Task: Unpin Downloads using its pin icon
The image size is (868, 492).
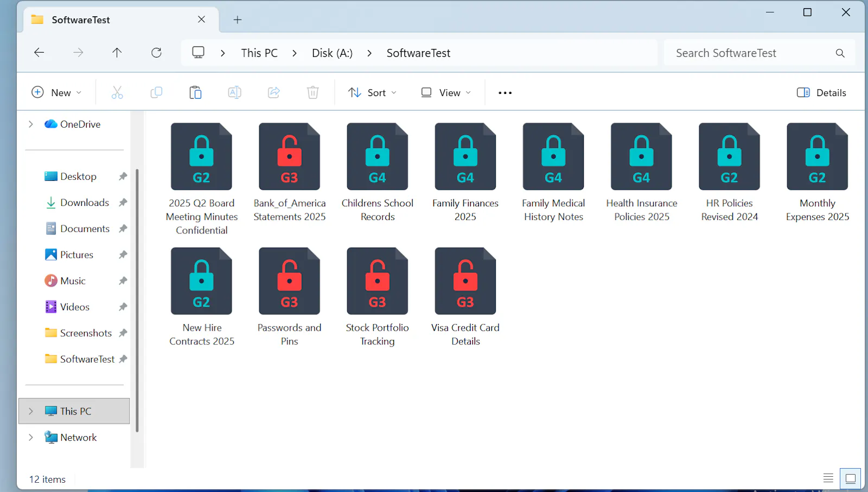Action: pyautogui.click(x=123, y=203)
